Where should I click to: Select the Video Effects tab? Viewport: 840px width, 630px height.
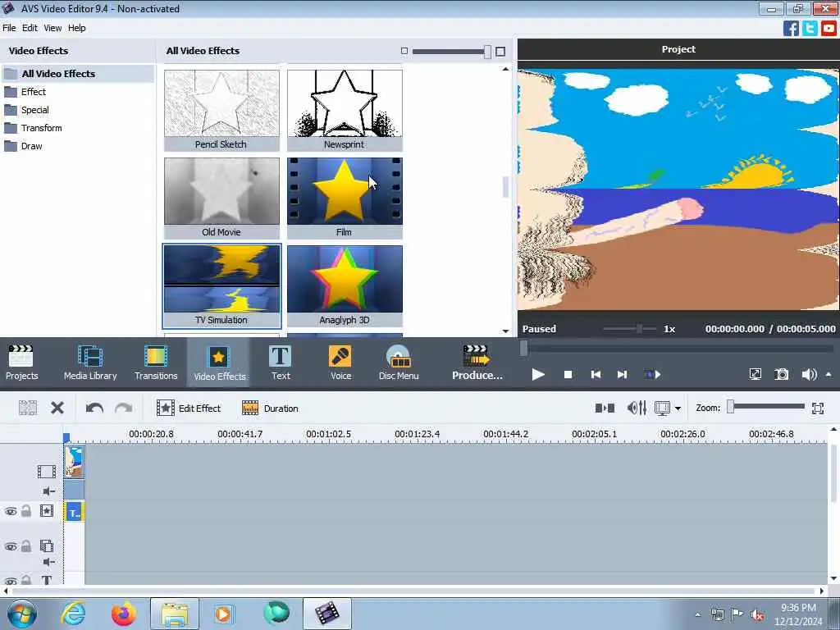pyautogui.click(x=220, y=363)
